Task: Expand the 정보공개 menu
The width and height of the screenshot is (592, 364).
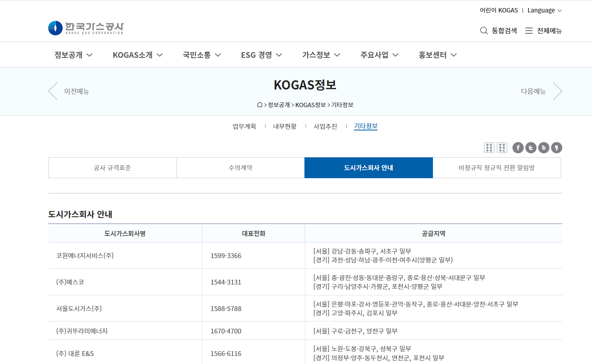Action: [x=73, y=55]
